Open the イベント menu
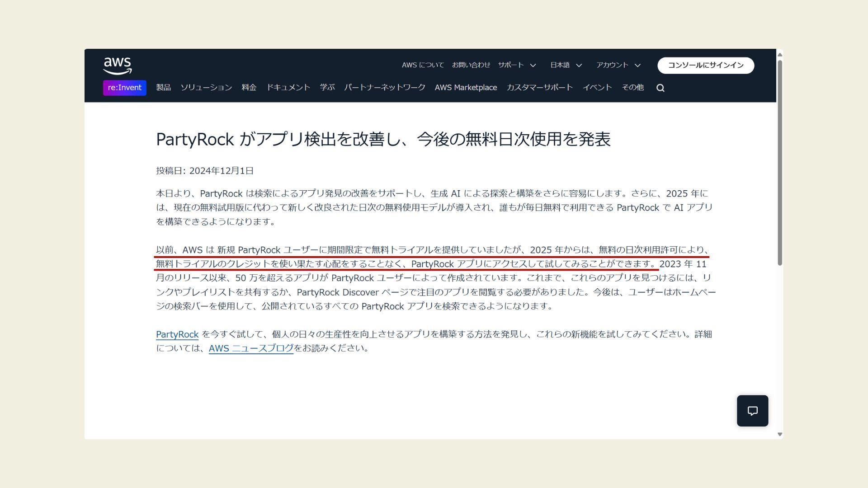 point(597,88)
